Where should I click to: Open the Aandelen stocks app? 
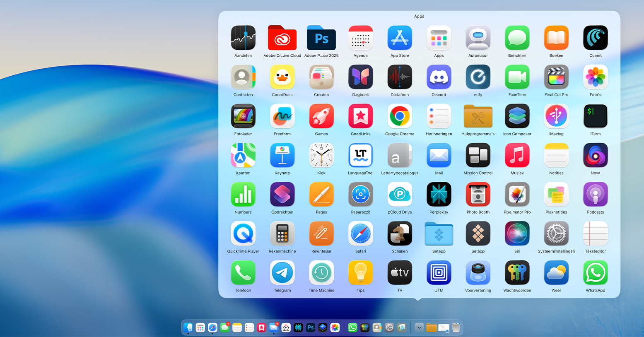[243, 38]
